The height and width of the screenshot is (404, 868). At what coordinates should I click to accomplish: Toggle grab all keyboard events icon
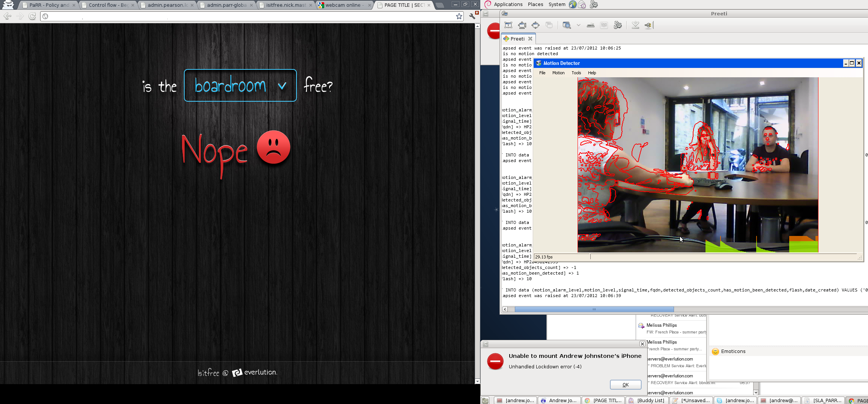(x=590, y=25)
